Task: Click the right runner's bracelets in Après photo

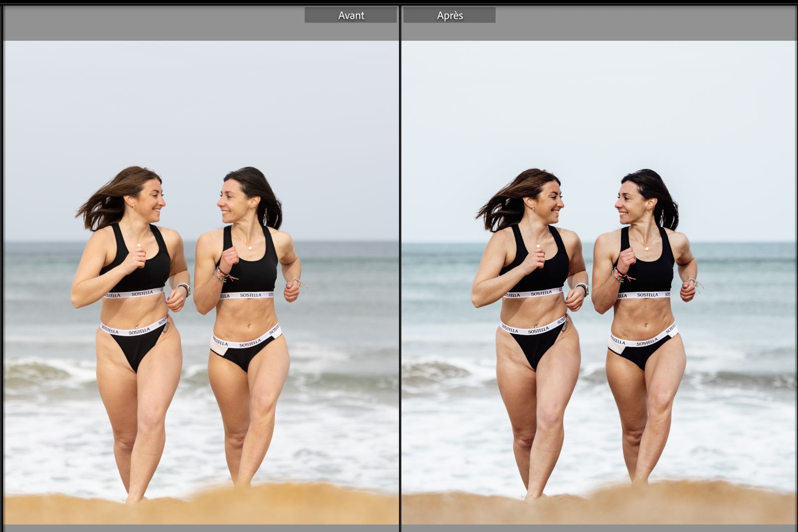Action: click(619, 275)
